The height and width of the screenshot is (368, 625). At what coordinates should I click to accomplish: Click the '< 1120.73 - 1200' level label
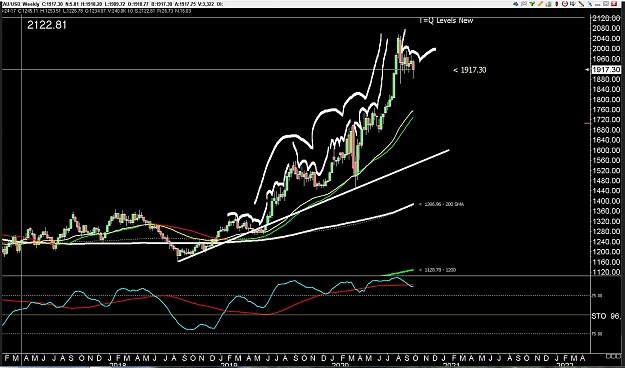(x=437, y=270)
